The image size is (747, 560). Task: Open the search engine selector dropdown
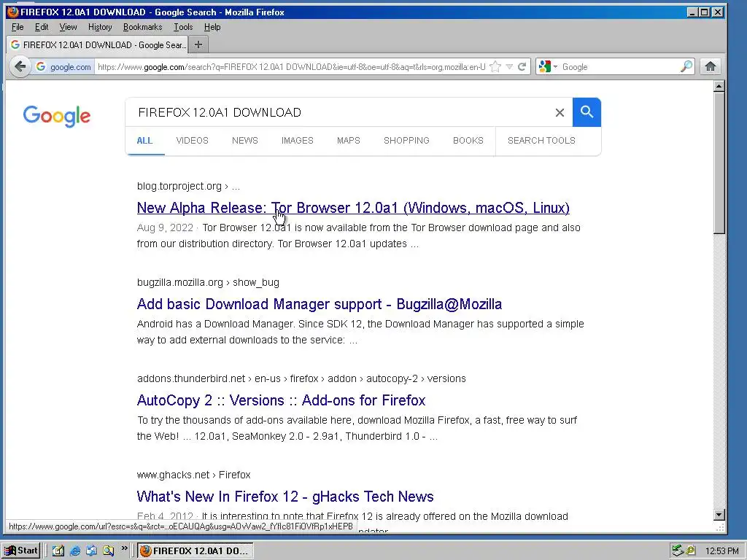click(x=548, y=66)
